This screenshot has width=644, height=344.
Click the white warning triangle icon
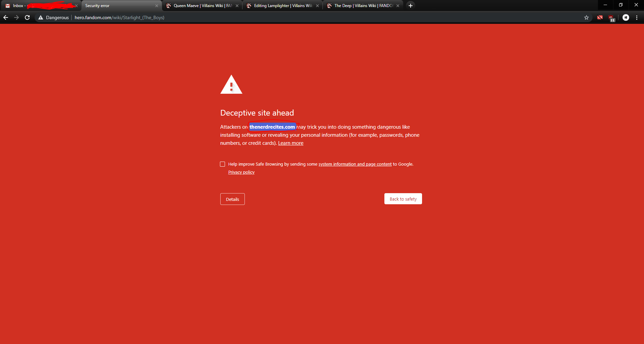click(x=231, y=84)
